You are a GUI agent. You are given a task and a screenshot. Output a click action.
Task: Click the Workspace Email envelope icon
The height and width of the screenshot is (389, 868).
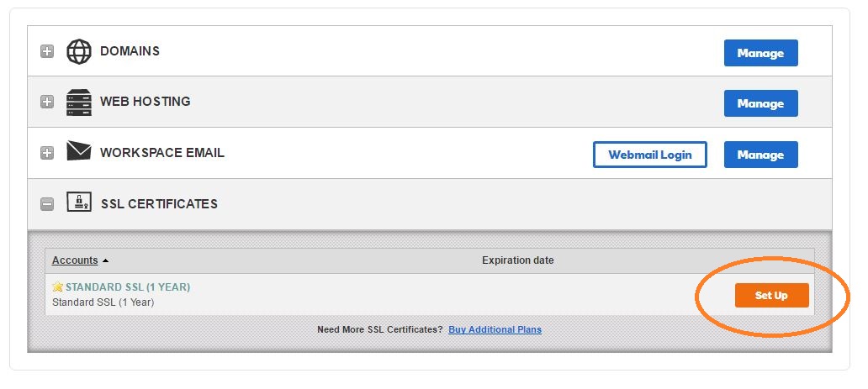pyautogui.click(x=79, y=152)
